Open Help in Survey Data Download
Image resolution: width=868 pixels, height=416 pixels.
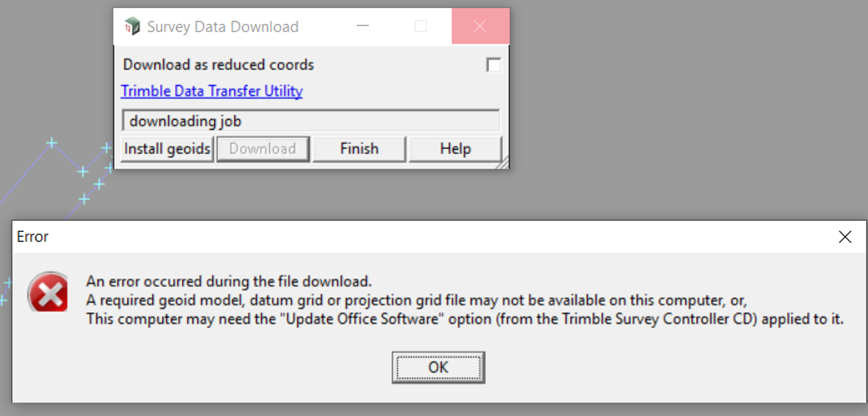(455, 148)
